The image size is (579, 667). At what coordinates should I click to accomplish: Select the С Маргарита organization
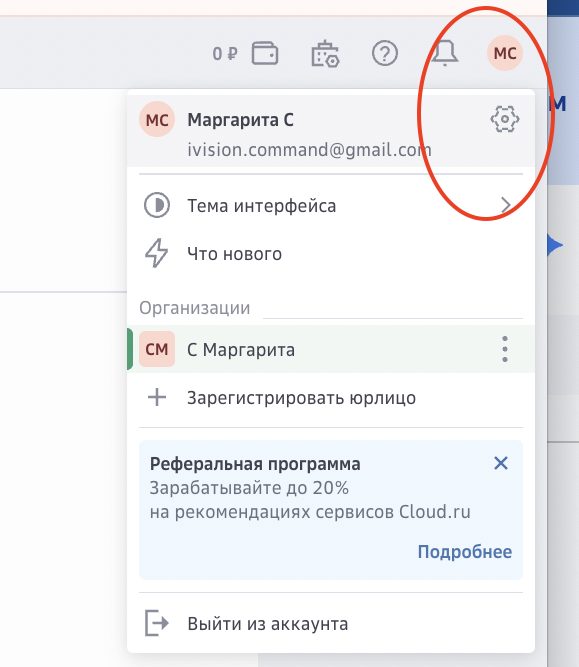(331, 349)
